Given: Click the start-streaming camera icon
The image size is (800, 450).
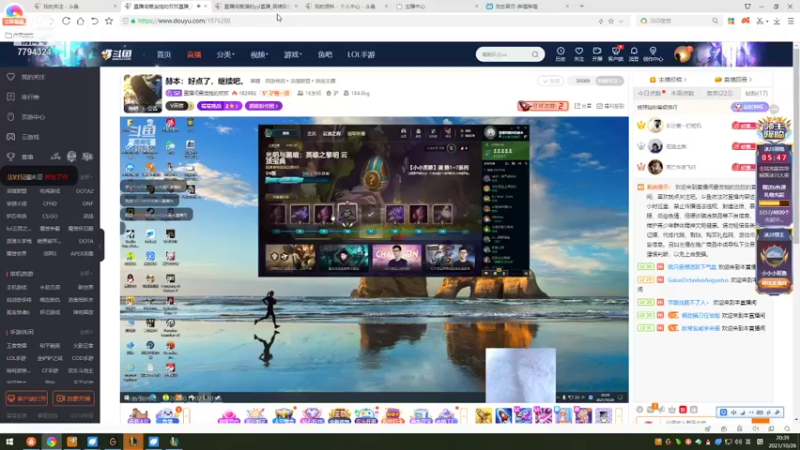Looking at the screenshot, I should pos(597,54).
